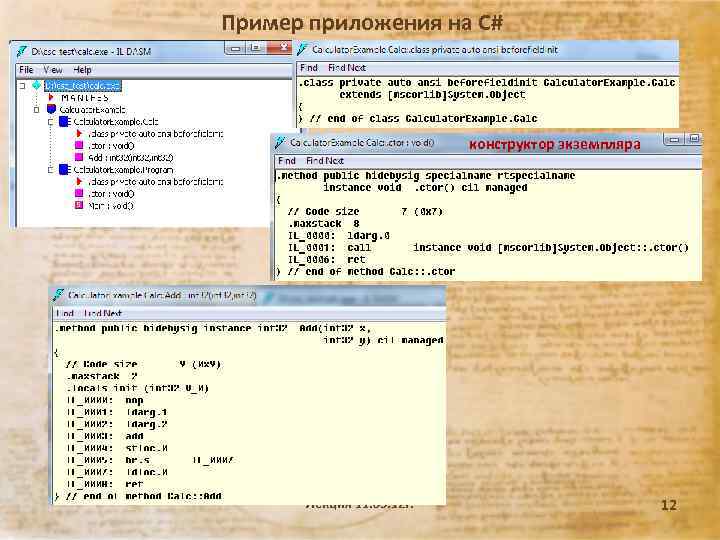The image size is (720, 540).
Task: Minimize the .ctor method window
Action: 674,139
